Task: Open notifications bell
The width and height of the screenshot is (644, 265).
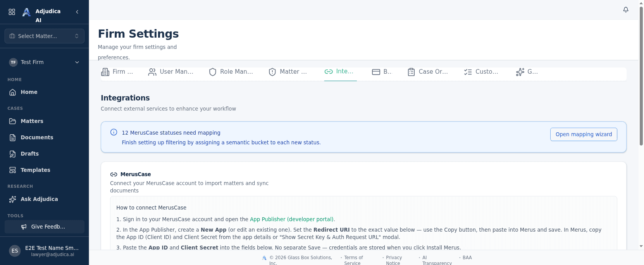Action: 626,10
